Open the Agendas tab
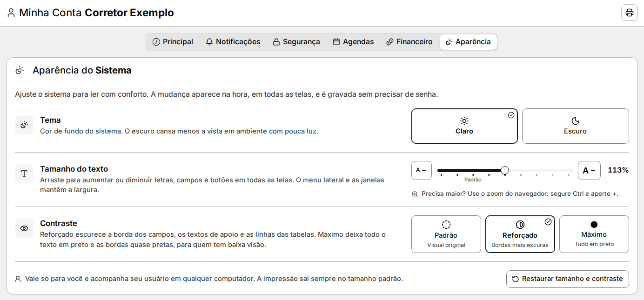This screenshot has height=300, width=644. pyautogui.click(x=353, y=42)
